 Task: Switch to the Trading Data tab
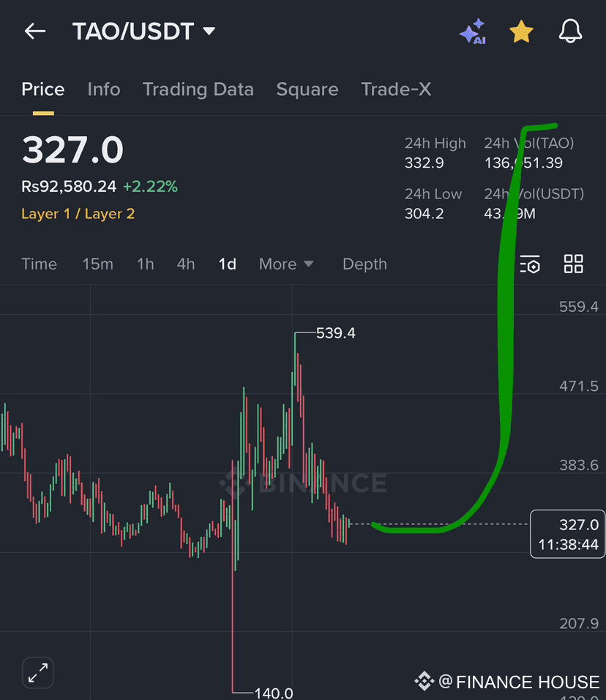pos(198,89)
